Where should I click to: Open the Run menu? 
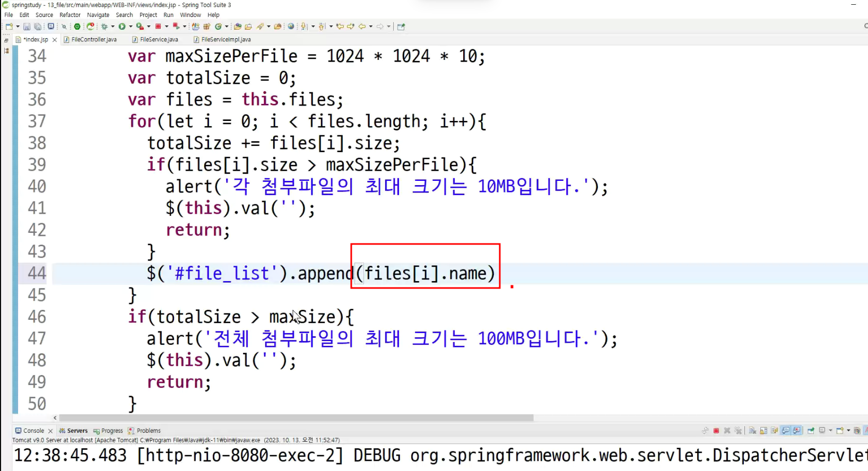coord(168,15)
